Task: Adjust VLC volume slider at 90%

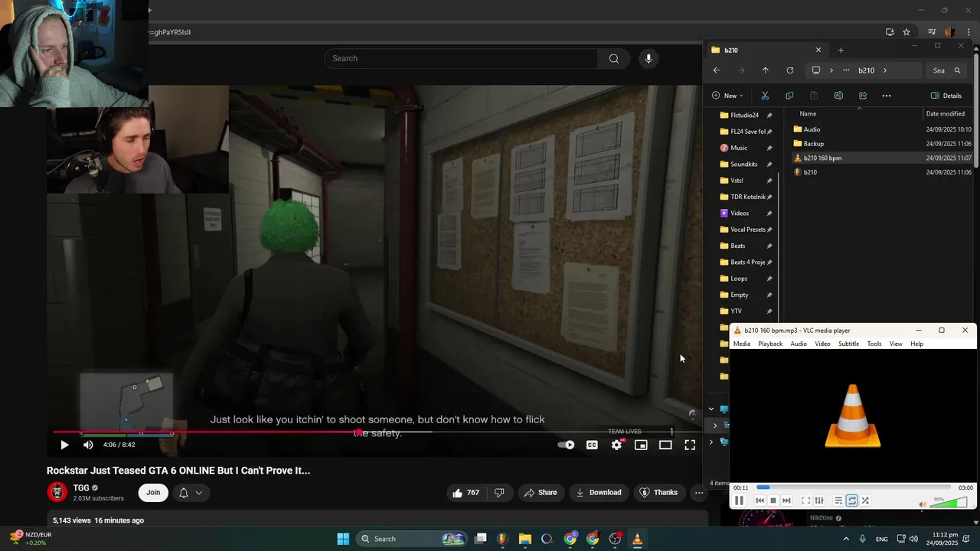Action: point(949,502)
